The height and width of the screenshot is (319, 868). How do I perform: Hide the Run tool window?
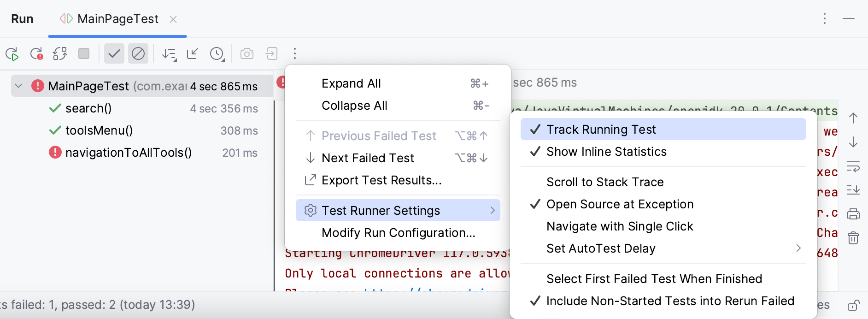click(849, 18)
